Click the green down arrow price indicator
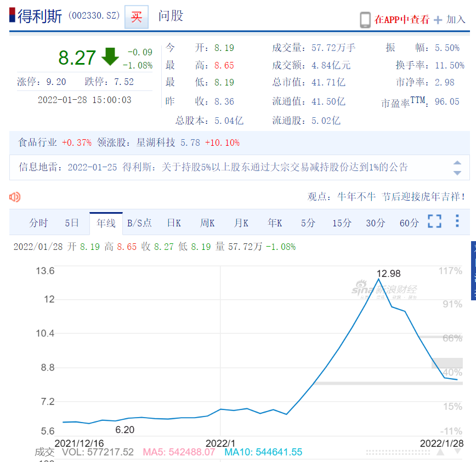Image resolution: width=476 pixels, height=462 pixels. click(110, 56)
